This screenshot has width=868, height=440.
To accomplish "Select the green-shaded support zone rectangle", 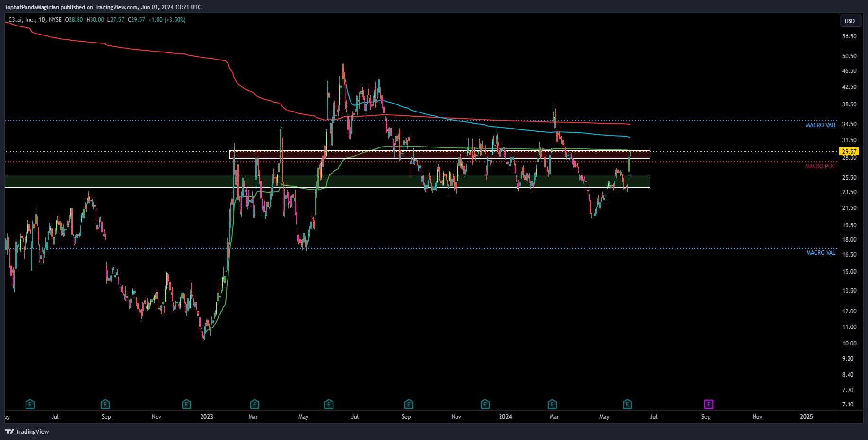I will point(327,181).
